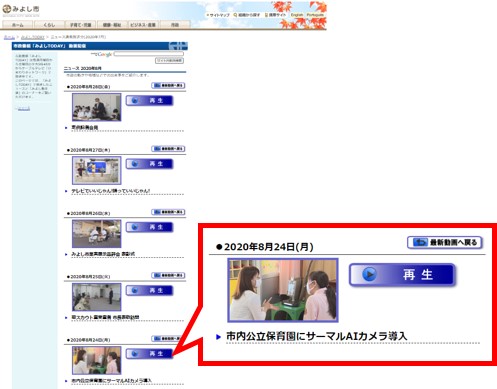The height and width of the screenshot is (389, 497).
Task: Play the August 28 news video
Action: (x=149, y=100)
